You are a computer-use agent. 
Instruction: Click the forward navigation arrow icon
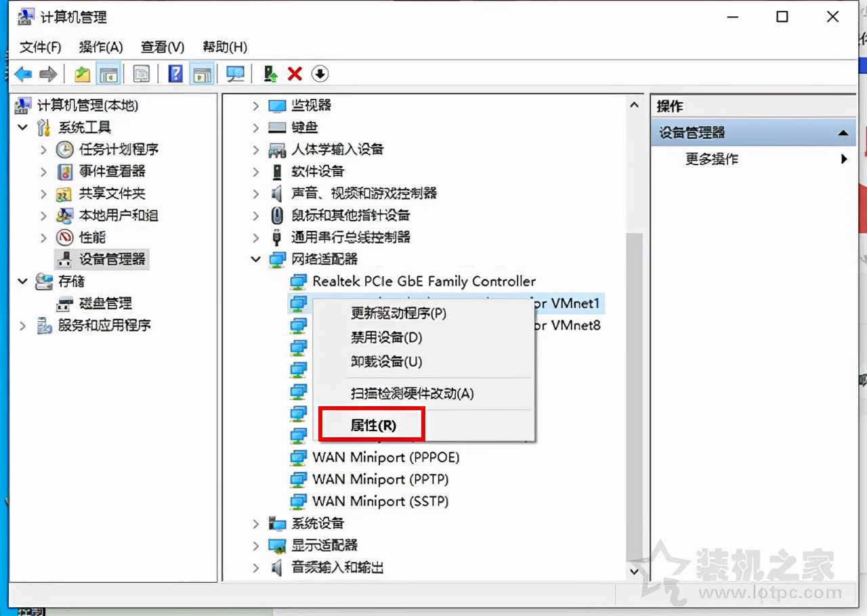[48, 73]
